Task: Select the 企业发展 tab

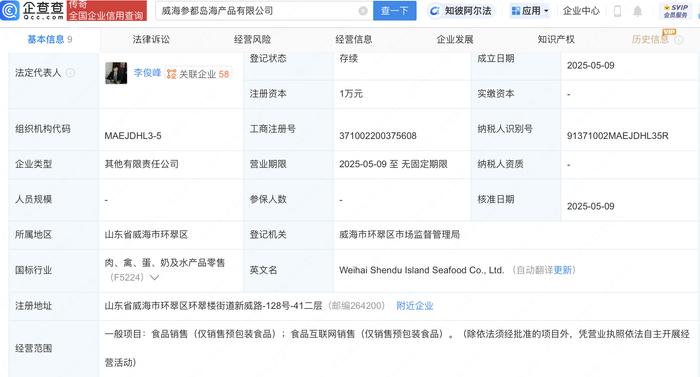Action: pos(454,39)
